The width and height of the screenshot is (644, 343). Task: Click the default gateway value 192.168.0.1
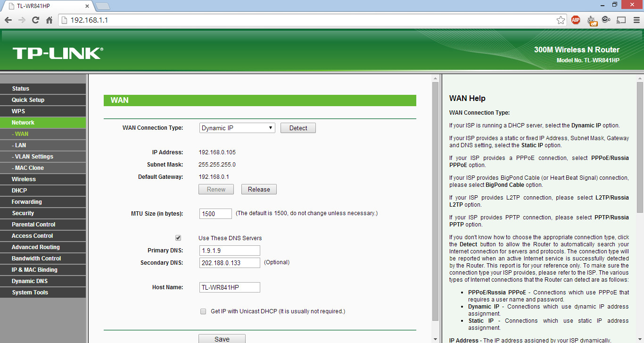[214, 177]
